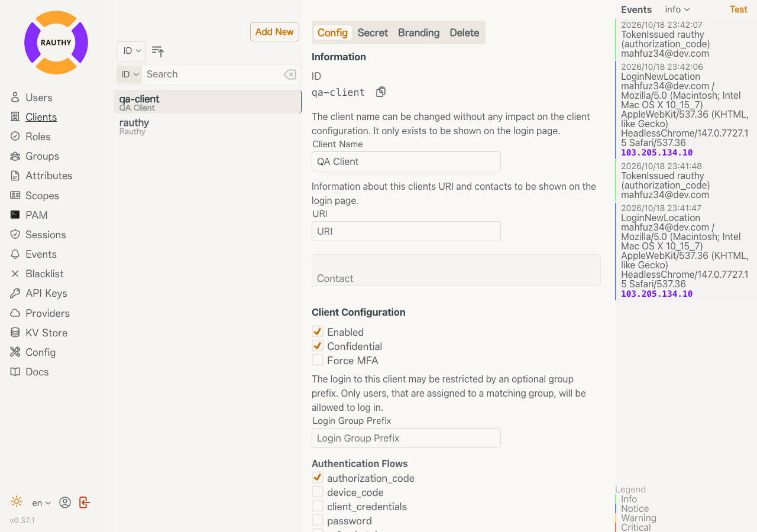
Task: Toggle the sort direction icon
Action: [158, 51]
